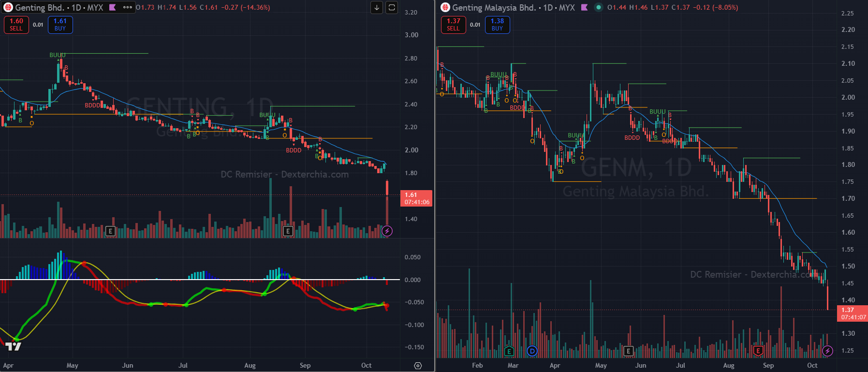
Task: Click the 1.61 BUY button
Action: [60, 25]
